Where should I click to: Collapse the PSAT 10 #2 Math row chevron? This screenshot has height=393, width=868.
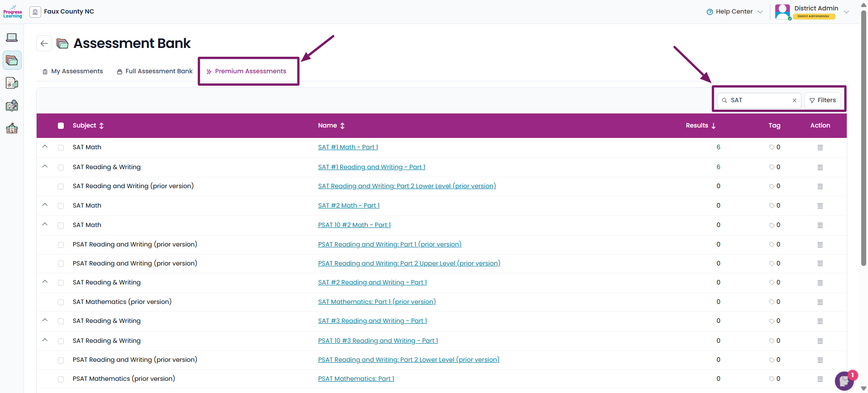click(x=45, y=224)
